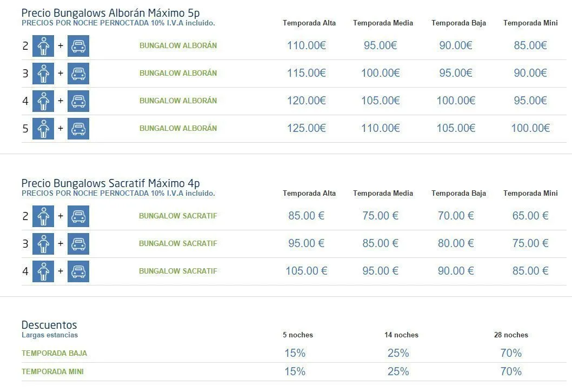Click the person icon in the 3-person Alborán row
572x392 pixels.
tap(43, 74)
